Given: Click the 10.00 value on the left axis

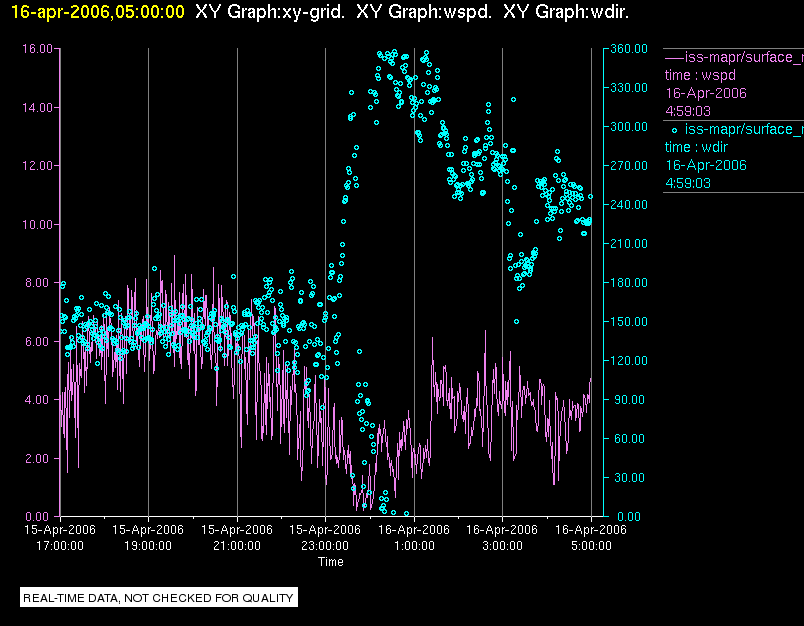Looking at the screenshot, I should (x=37, y=224).
